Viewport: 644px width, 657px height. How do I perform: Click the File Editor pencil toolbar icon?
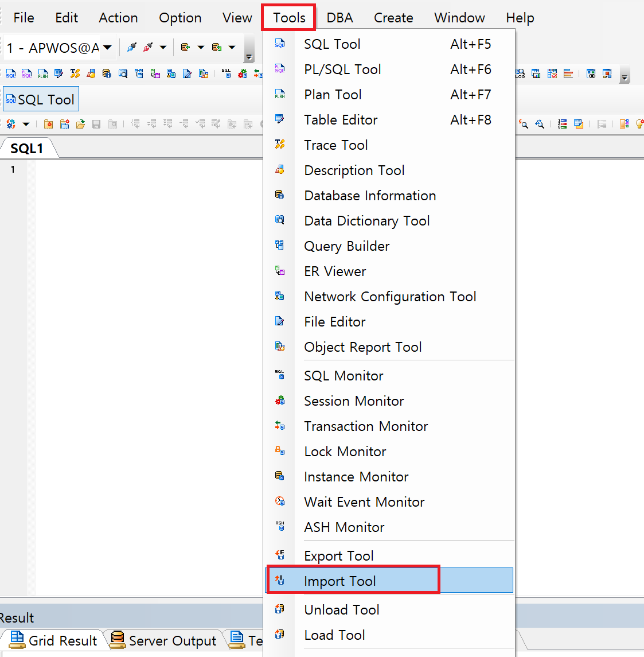(x=187, y=74)
